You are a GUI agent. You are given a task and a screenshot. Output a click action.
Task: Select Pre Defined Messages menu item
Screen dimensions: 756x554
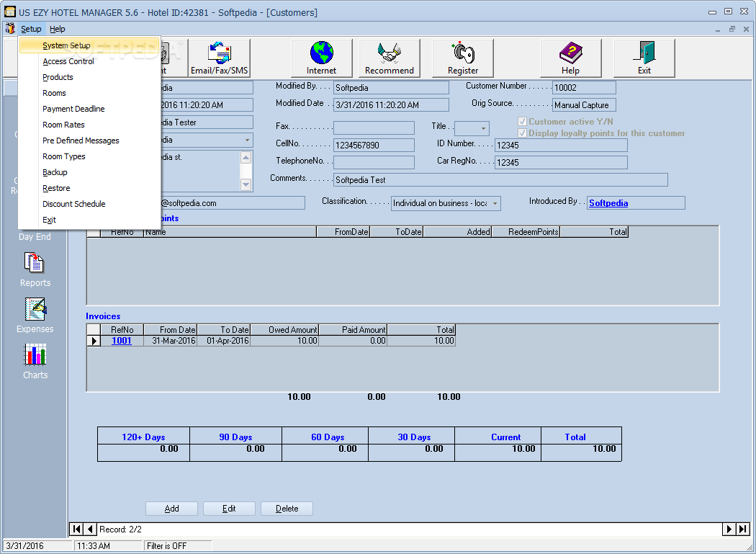(89, 141)
